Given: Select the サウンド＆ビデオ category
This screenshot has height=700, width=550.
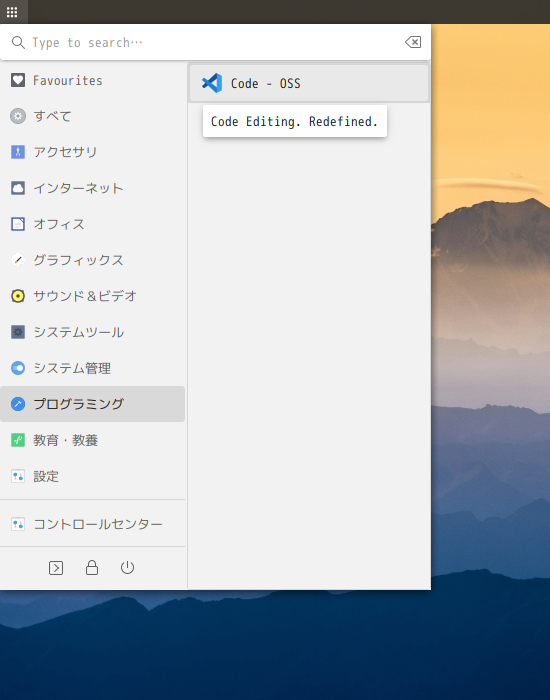Looking at the screenshot, I should [x=92, y=296].
